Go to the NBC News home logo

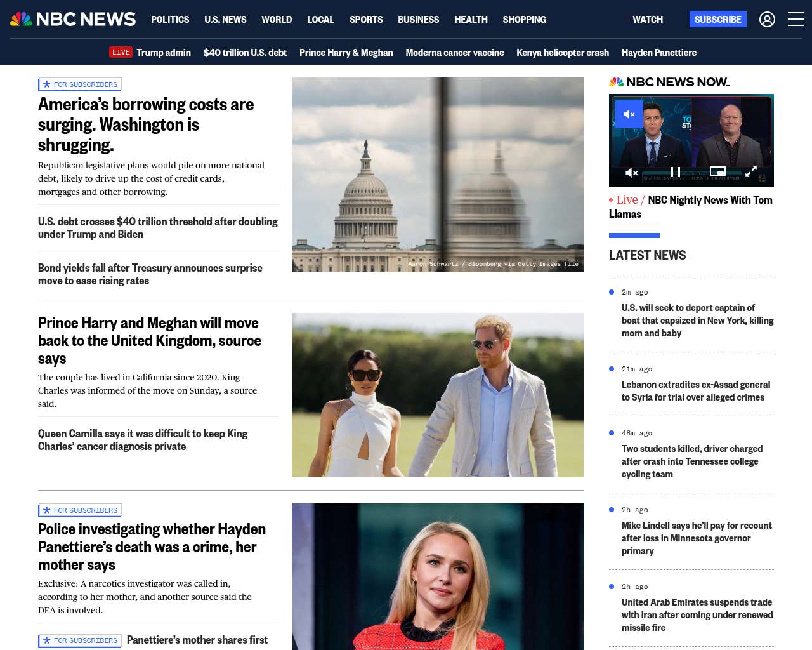click(73, 19)
